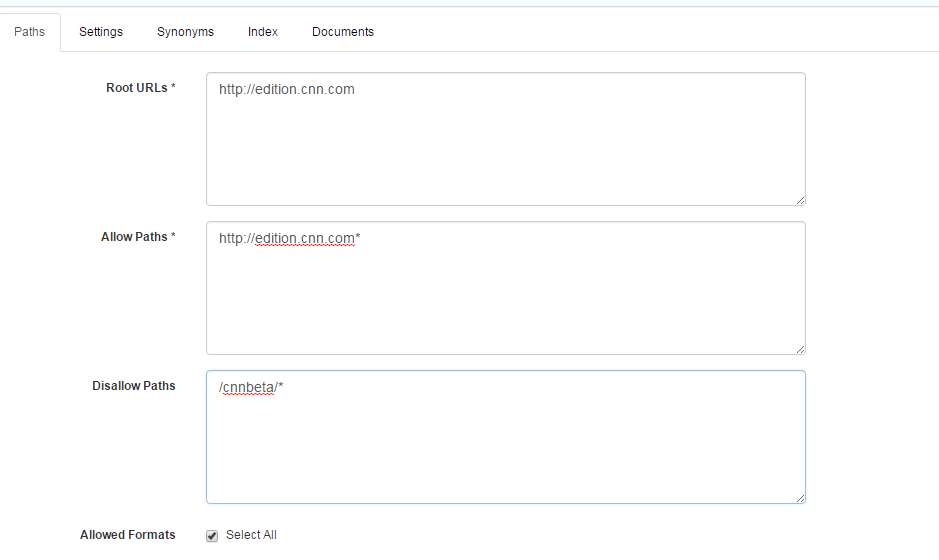
Task: Click the Root URLs resize grip
Action: point(800,200)
